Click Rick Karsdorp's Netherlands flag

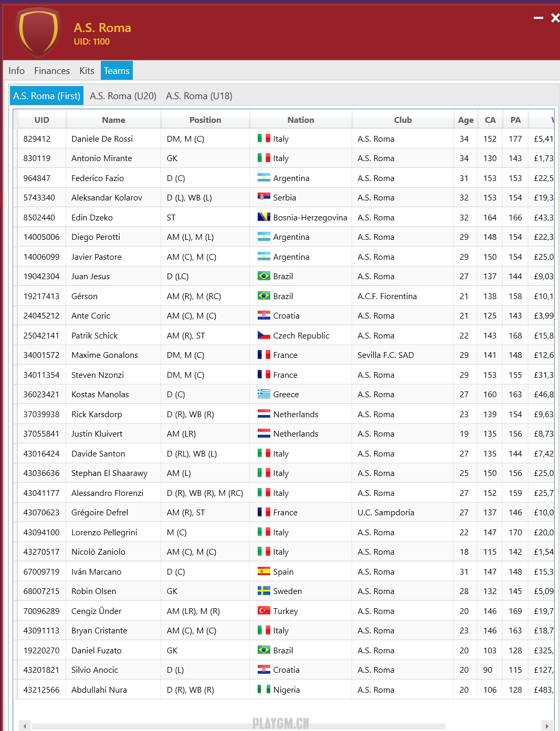click(264, 414)
